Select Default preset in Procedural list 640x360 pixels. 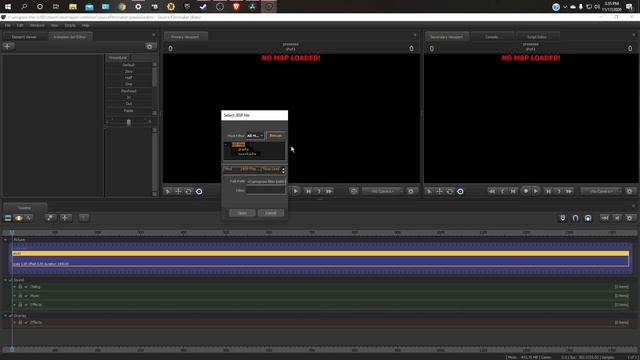click(x=129, y=65)
